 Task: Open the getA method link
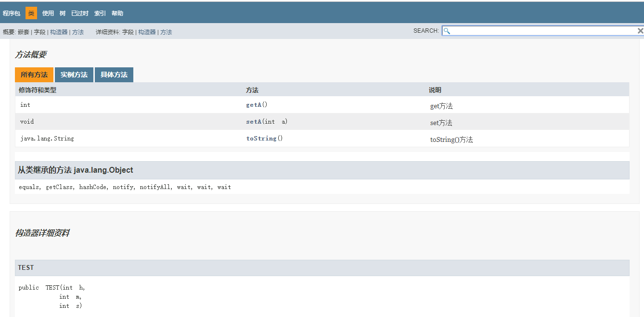click(254, 105)
